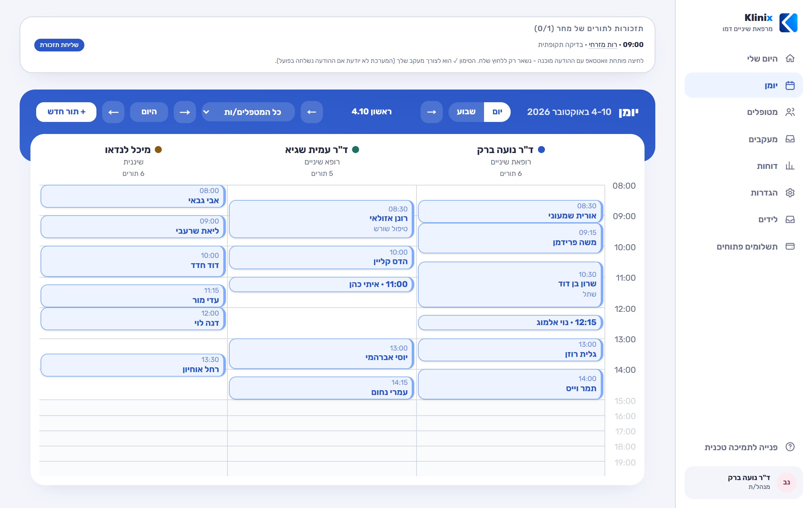This screenshot has width=812, height=508.
Task: Open the 08:30 רונן אזולאי appointment
Action: pos(321,219)
